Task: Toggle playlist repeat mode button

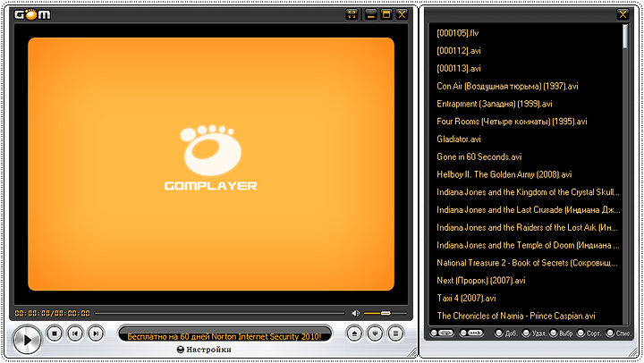Action: pos(442,333)
